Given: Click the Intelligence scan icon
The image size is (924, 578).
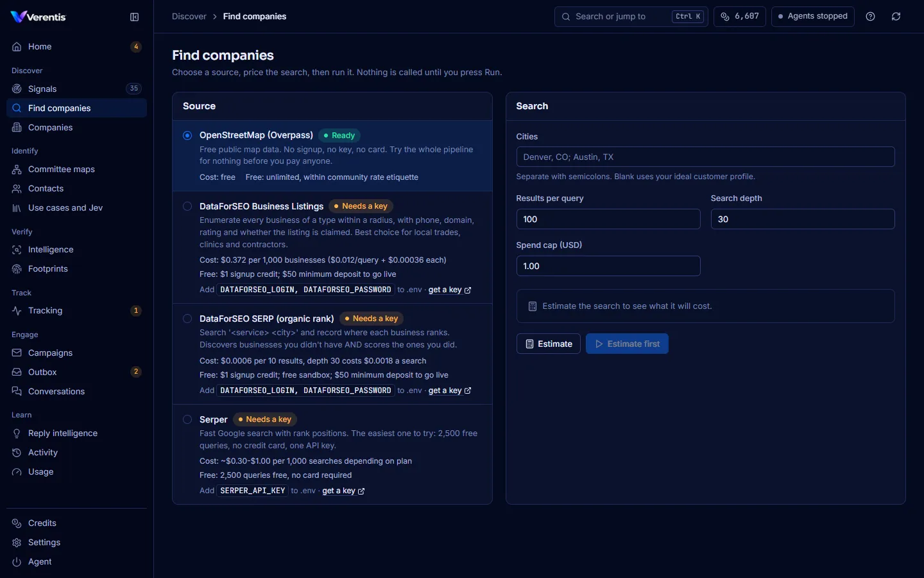Looking at the screenshot, I should tap(17, 250).
